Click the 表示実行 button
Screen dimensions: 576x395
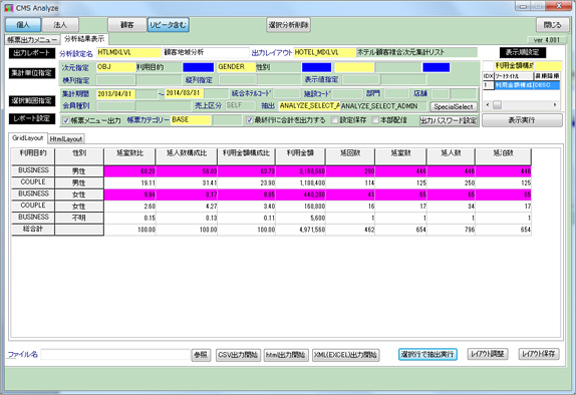[x=522, y=120]
